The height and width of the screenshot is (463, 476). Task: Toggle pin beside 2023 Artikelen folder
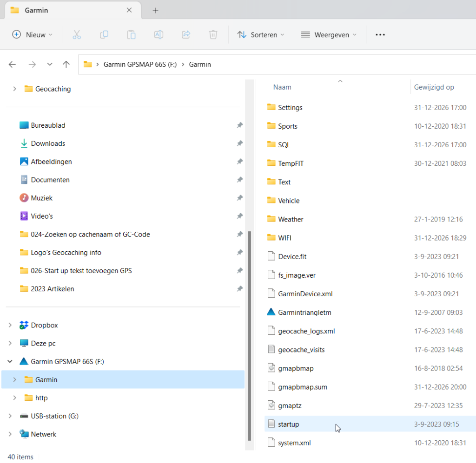(x=239, y=289)
